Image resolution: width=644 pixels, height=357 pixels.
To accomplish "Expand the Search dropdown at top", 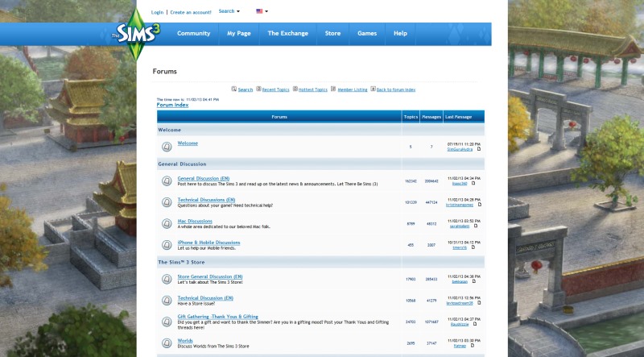I will (x=229, y=11).
